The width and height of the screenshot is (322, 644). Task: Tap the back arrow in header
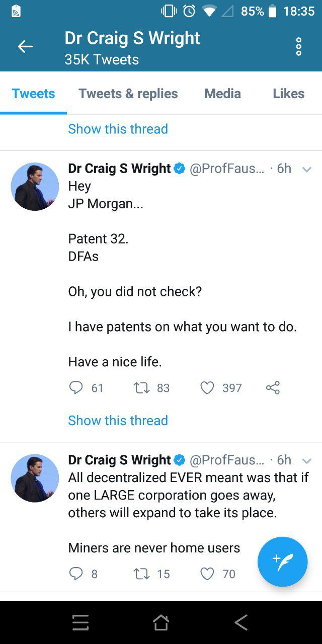coord(25,47)
